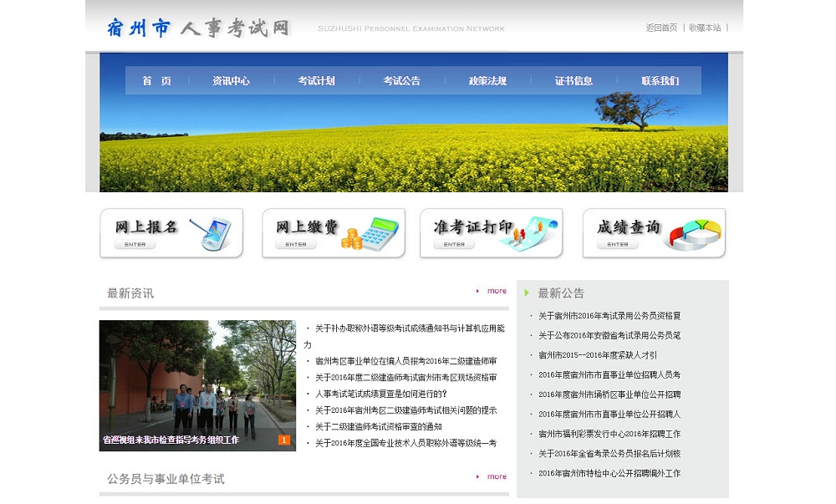Click the 收藏本站 link in the header
Image resolution: width=836 pixels, height=504 pixels.
pyautogui.click(x=705, y=28)
